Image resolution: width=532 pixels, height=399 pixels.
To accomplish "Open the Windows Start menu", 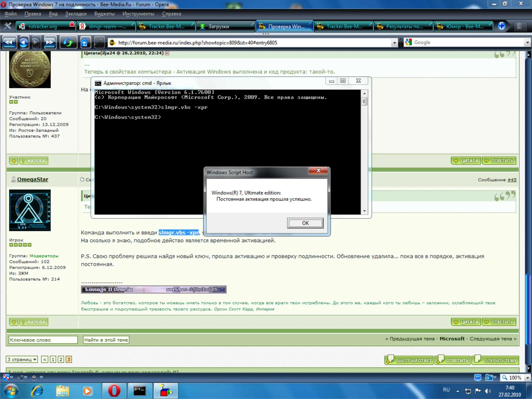I will (11, 391).
